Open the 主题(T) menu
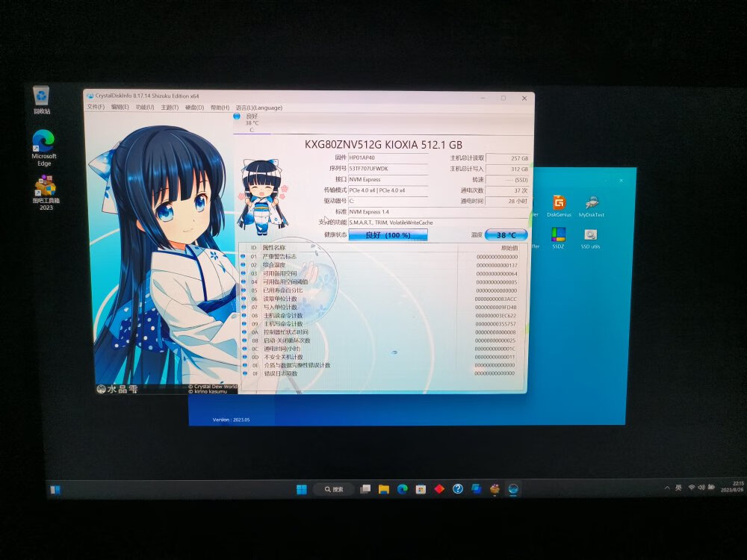The height and width of the screenshot is (560, 747). point(170,108)
